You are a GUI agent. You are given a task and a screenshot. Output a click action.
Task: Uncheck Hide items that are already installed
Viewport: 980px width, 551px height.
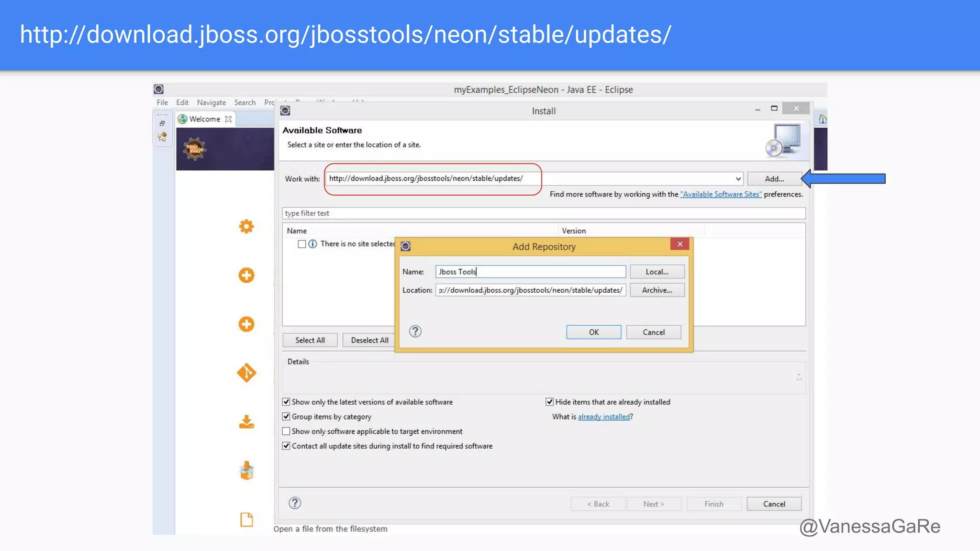pos(549,402)
